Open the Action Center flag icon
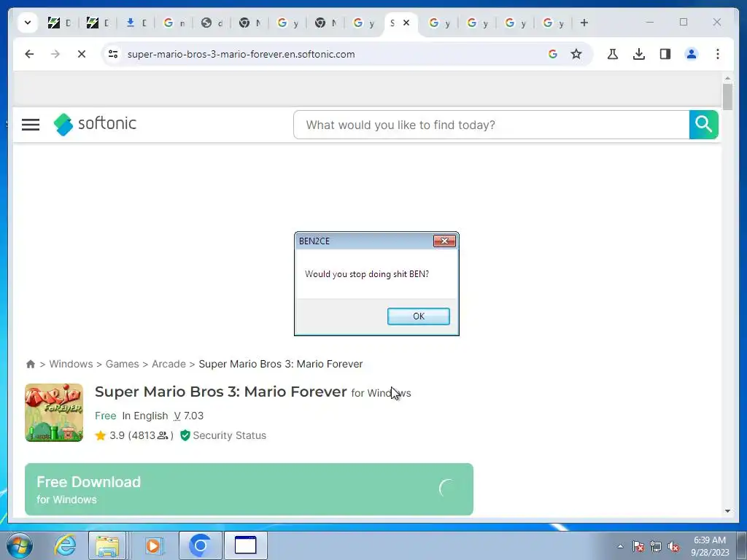Image resolution: width=747 pixels, height=560 pixels. pos(638,547)
